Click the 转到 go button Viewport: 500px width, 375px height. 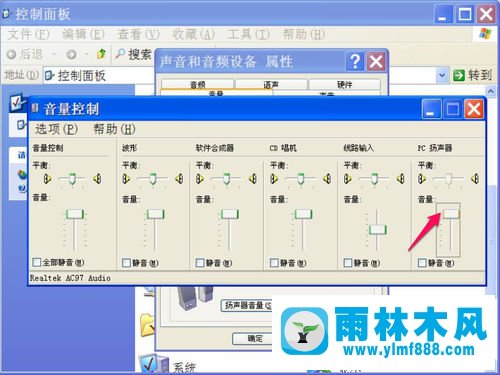pyautogui.click(x=472, y=75)
